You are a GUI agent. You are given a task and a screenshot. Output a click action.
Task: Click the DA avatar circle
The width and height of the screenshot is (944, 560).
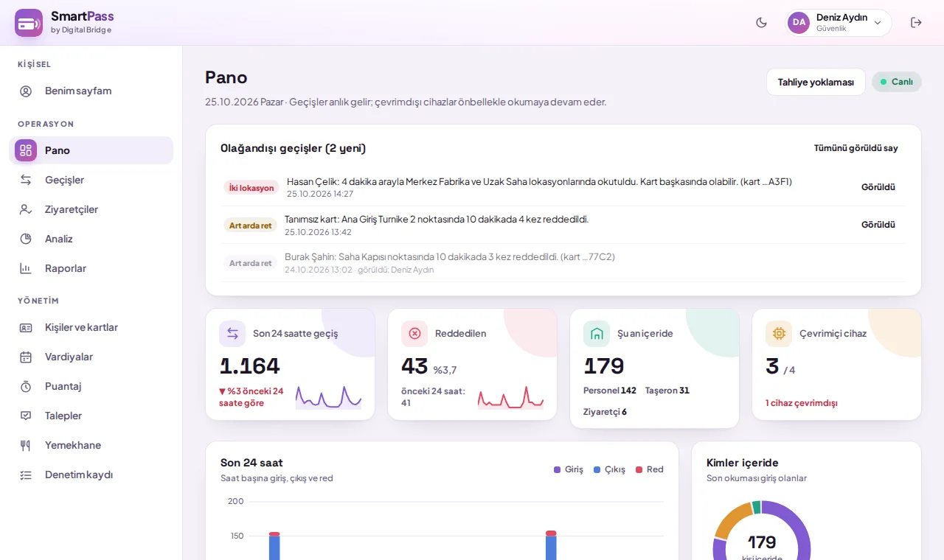(799, 23)
